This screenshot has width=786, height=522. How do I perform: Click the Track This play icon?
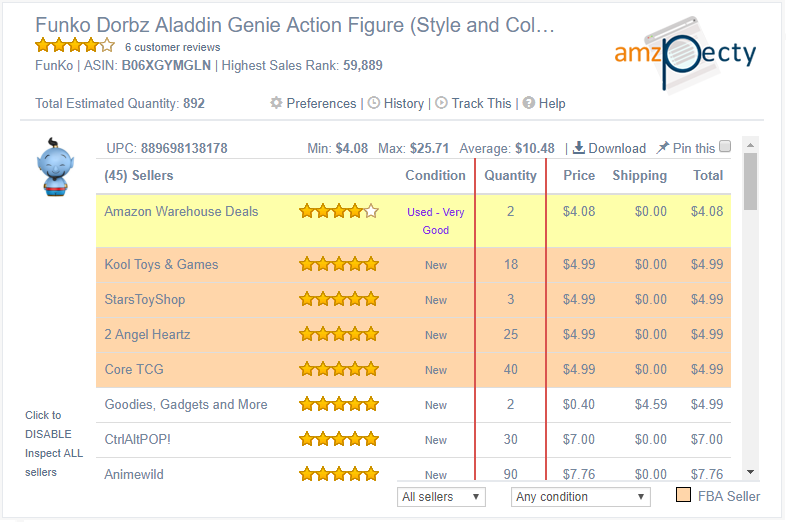tap(441, 103)
